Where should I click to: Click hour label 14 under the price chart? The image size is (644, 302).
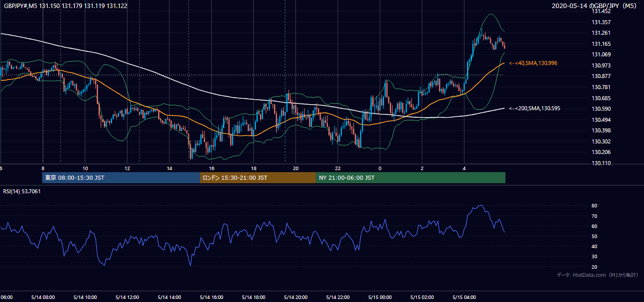point(169,168)
